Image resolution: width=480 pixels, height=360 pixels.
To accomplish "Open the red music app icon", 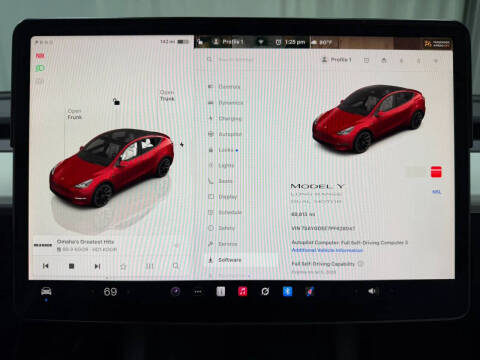I will (243, 292).
